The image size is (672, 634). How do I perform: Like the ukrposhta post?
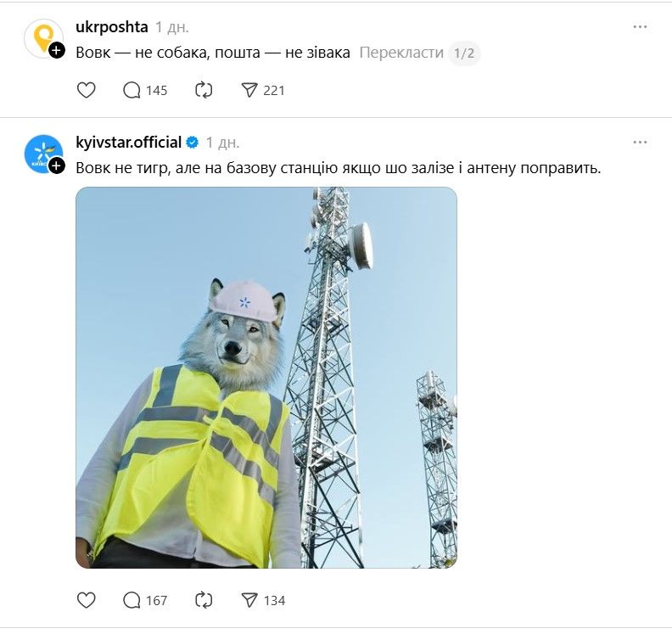point(87,90)
